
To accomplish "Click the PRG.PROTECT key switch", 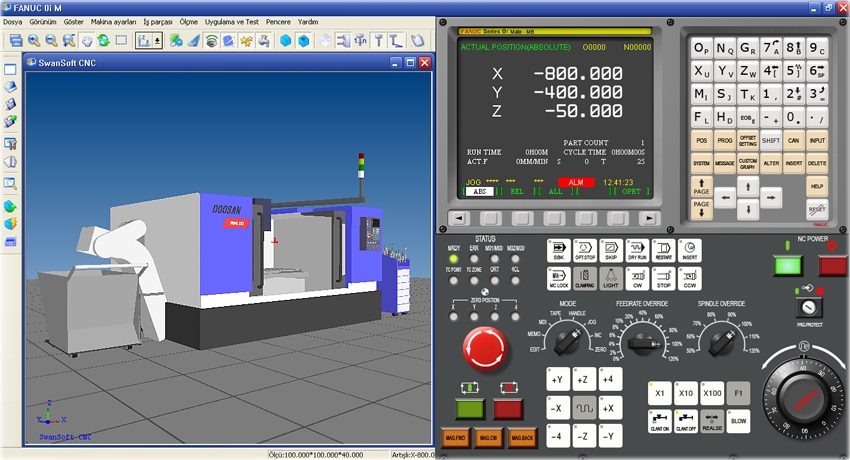I will (x=809, y=308).
